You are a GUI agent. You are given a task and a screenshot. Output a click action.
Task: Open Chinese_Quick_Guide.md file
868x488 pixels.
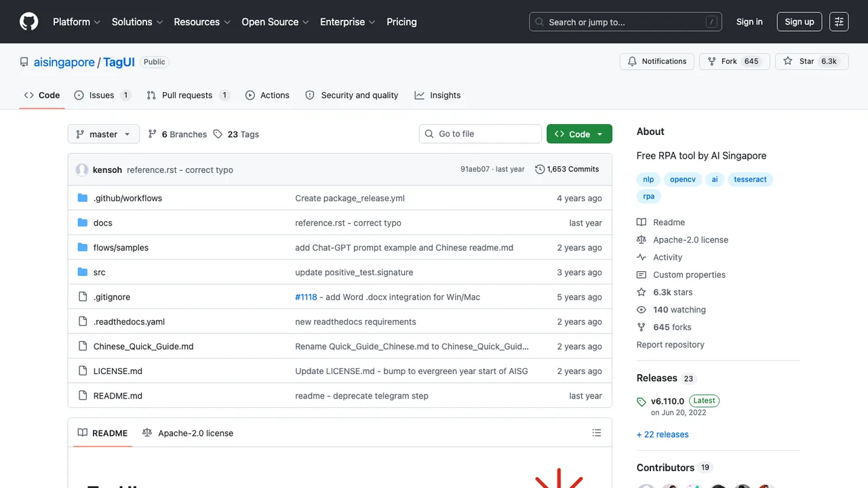coord(144,346)
